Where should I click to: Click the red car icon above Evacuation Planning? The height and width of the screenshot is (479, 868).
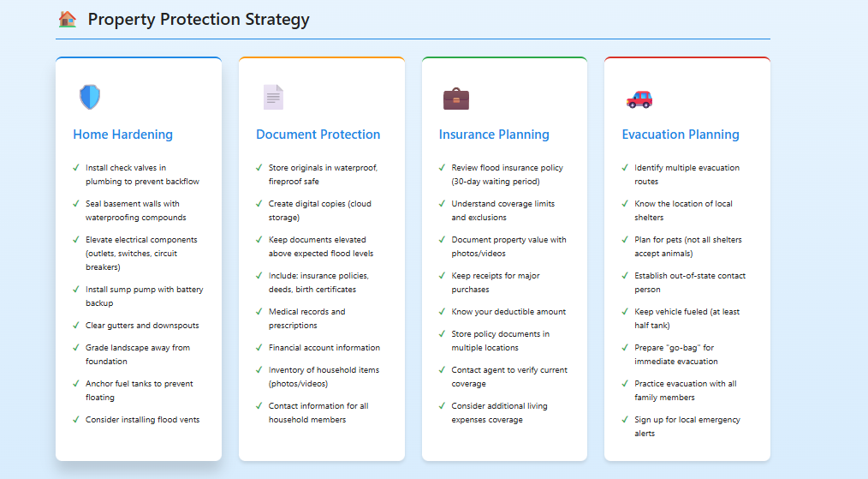pos(639,99)
